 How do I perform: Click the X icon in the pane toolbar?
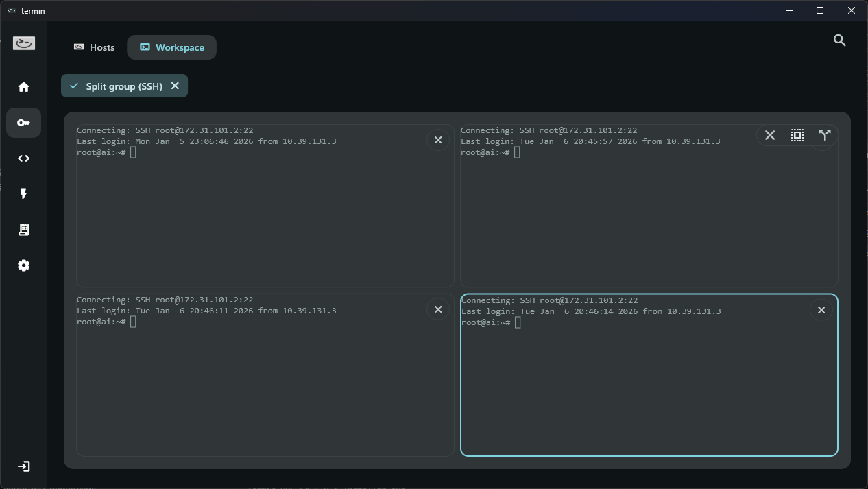[770, 135]
